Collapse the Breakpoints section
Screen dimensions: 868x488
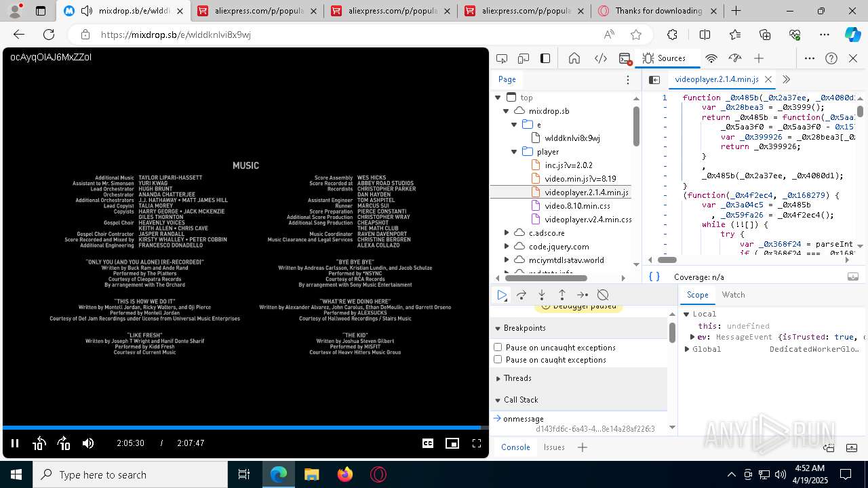point(579,328)
